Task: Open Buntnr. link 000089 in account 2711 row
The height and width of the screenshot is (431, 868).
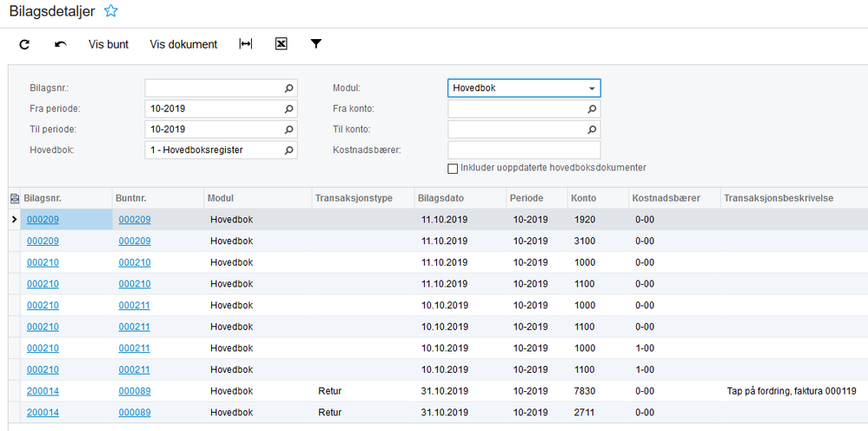Action: [135, 413]
